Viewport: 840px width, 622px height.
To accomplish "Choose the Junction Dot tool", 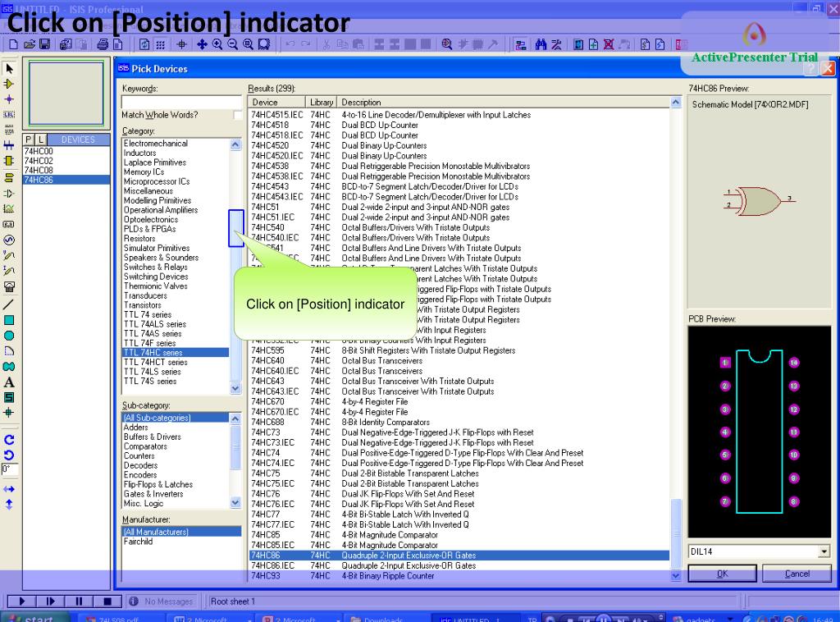I will (x=9, y=99).
